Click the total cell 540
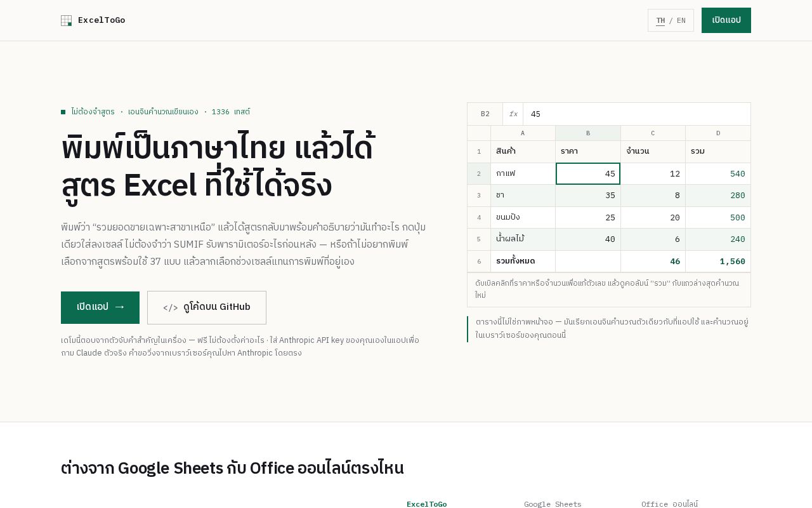 718,174
